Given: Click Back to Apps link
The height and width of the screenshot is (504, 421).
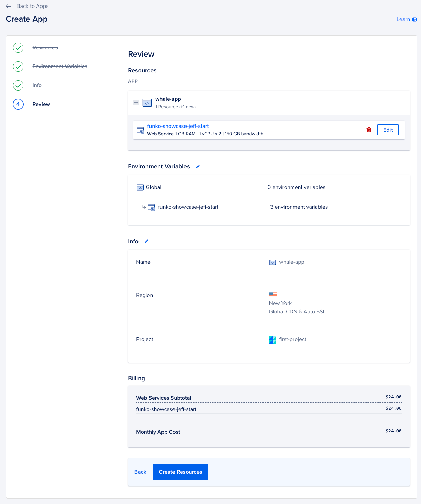Looking at the screenshot, I should pyautogui.click(x=33, y=6).
